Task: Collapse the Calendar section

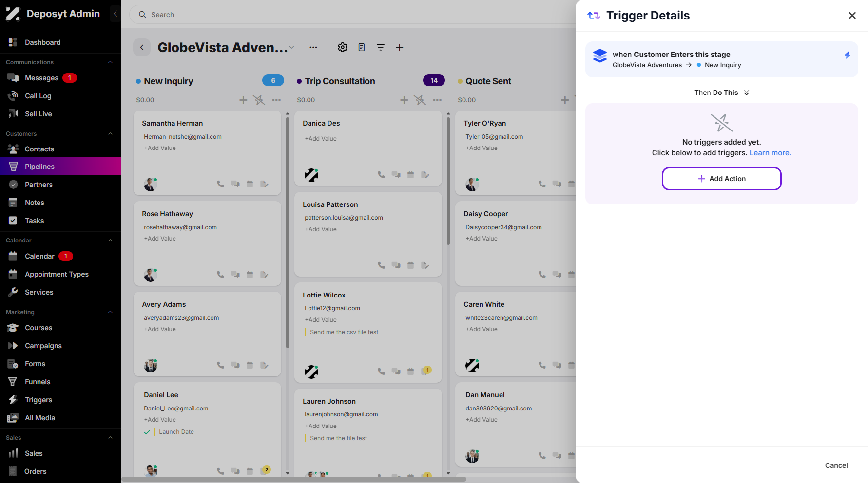Action: 110,241
